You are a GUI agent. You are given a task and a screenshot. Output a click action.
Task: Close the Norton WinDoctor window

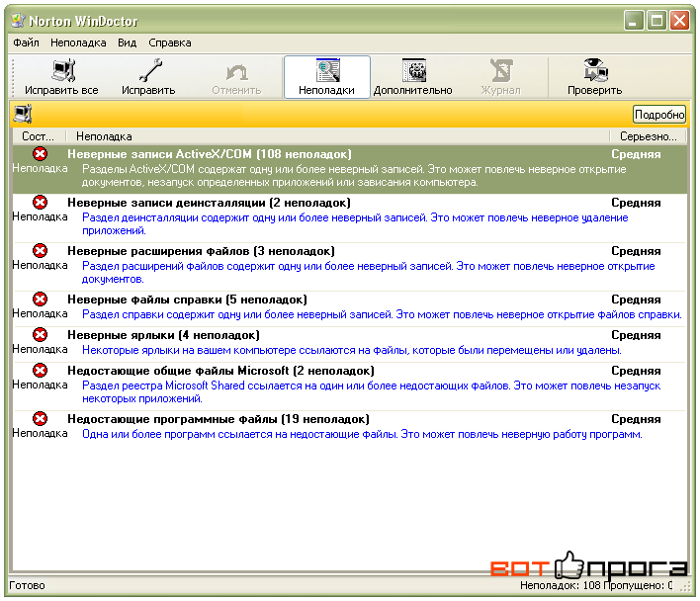pyautogui.click(x=680, y=21)
